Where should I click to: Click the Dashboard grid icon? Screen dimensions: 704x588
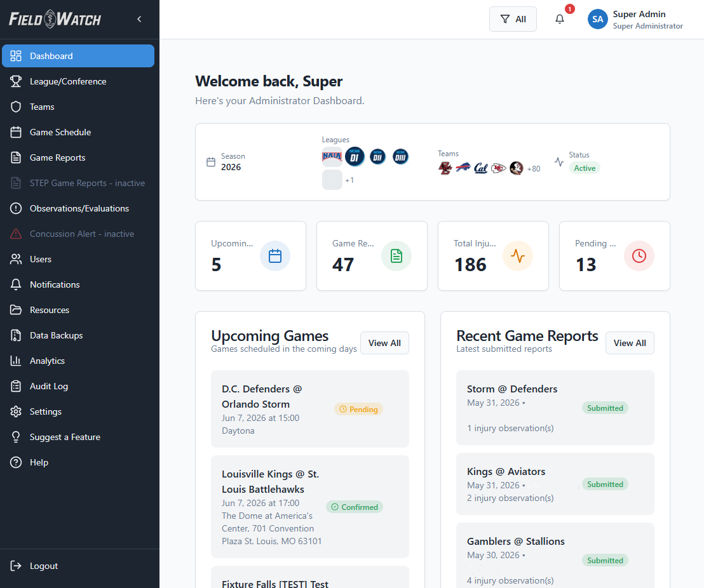click(x=16, y=56)
